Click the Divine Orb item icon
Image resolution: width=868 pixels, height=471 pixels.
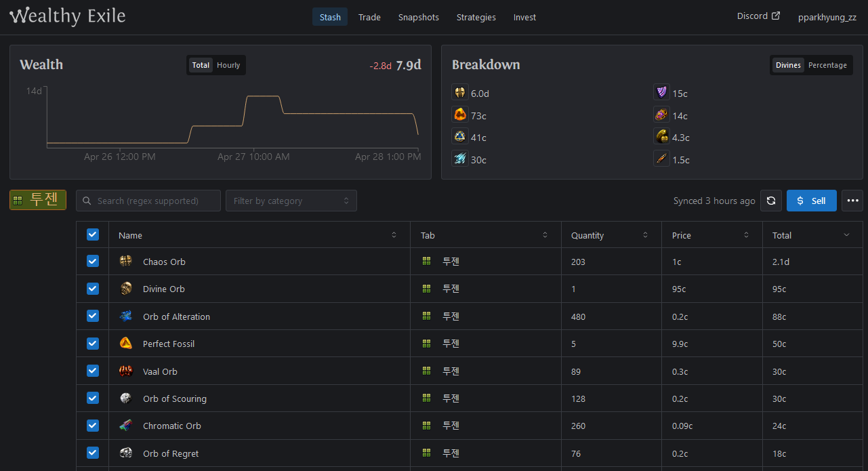[125, 289]
